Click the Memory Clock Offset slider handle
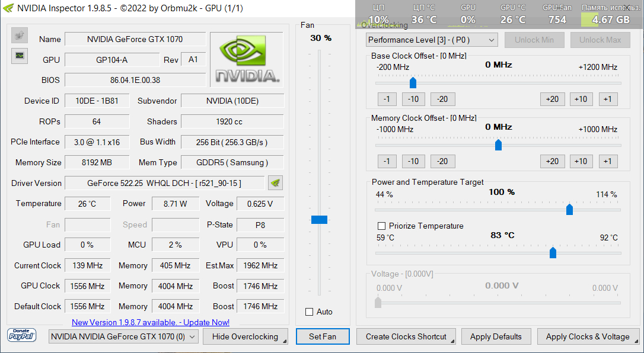644x353 pixels. pos(498,145)
